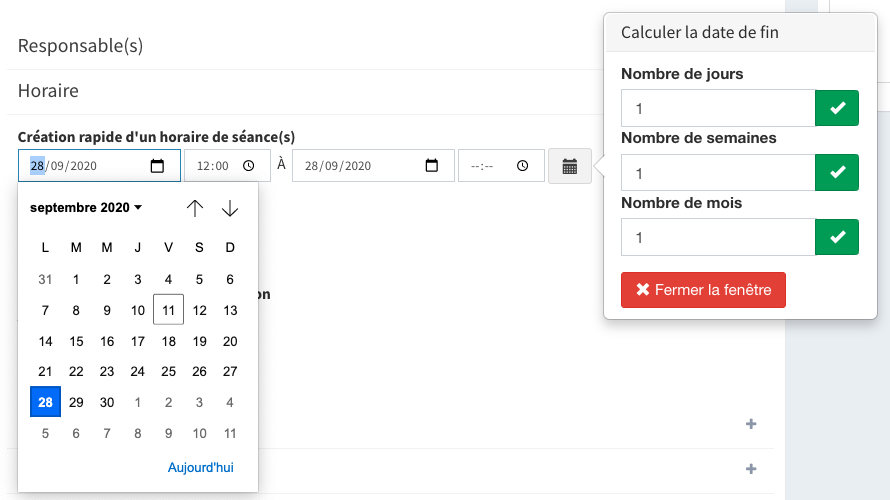Image resolution: width=890 pixels, height=500 pixels.
Task: Confirm the Nombre de mois value
Action: coord(837,237)
